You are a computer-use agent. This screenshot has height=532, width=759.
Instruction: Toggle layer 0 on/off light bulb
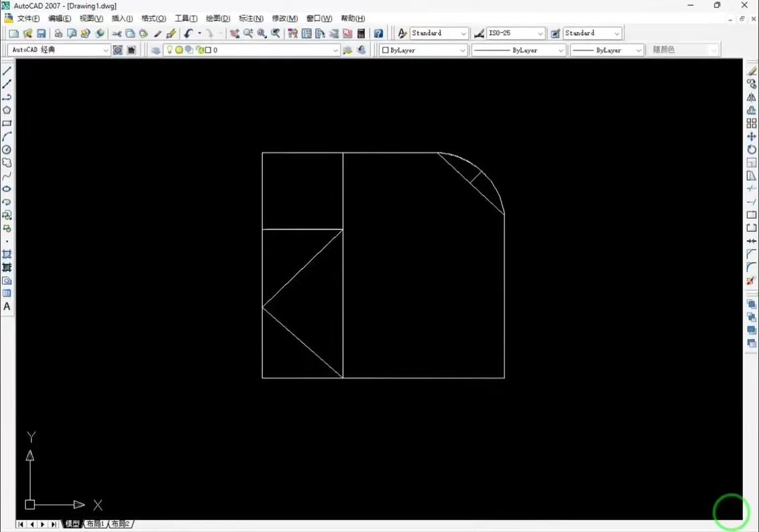[170, 50]
